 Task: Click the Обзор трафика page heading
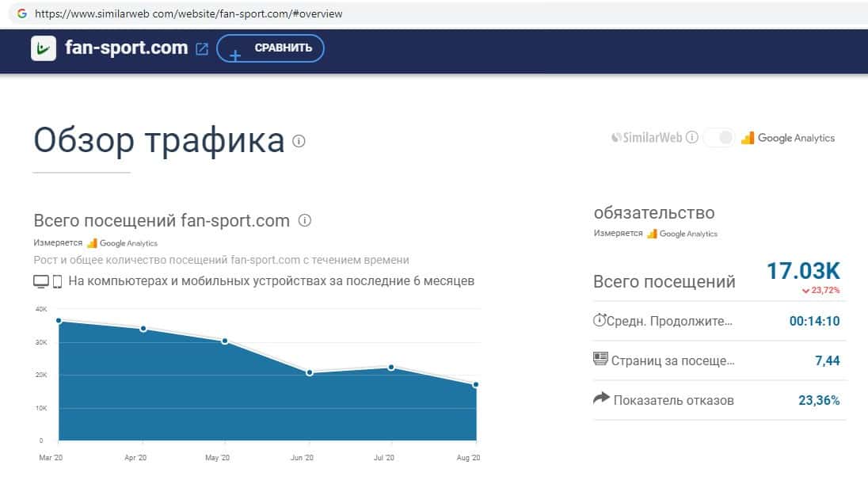[159, 140]
